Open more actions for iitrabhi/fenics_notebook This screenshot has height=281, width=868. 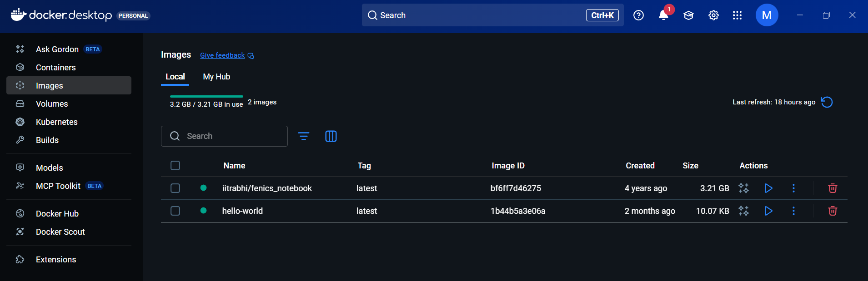click(x=793, y=188)
